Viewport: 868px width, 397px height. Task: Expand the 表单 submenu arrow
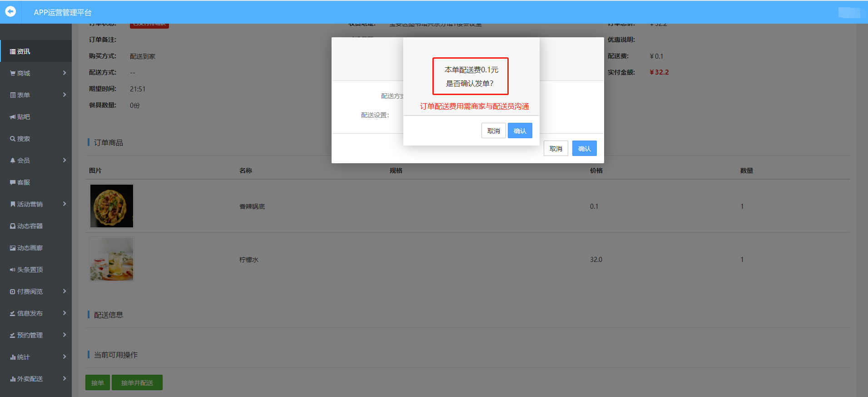[64, 95]
